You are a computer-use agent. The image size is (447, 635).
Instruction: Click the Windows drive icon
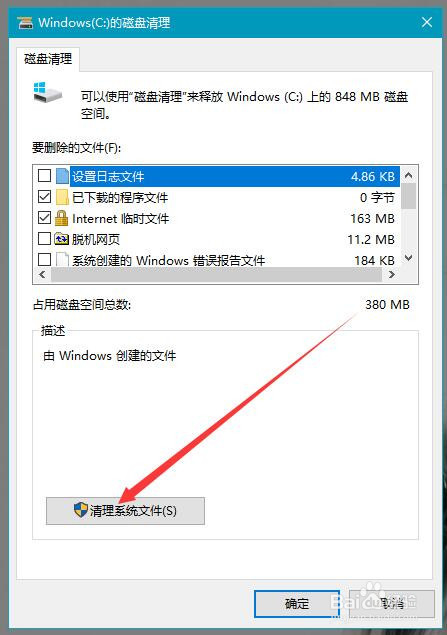pos(47,92)
